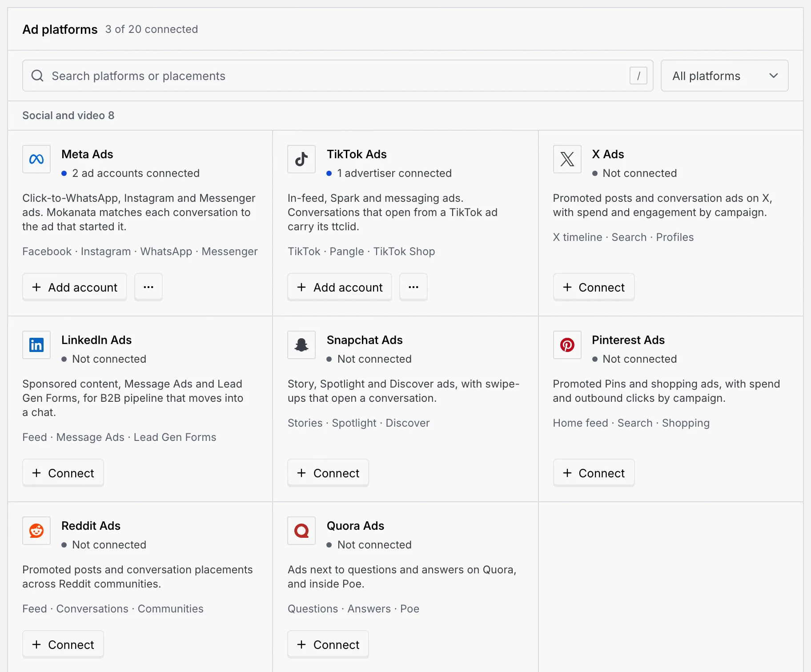Open the TikTok Ads more options menu
This screenshot has height=672, width=811.
(414, 287)
